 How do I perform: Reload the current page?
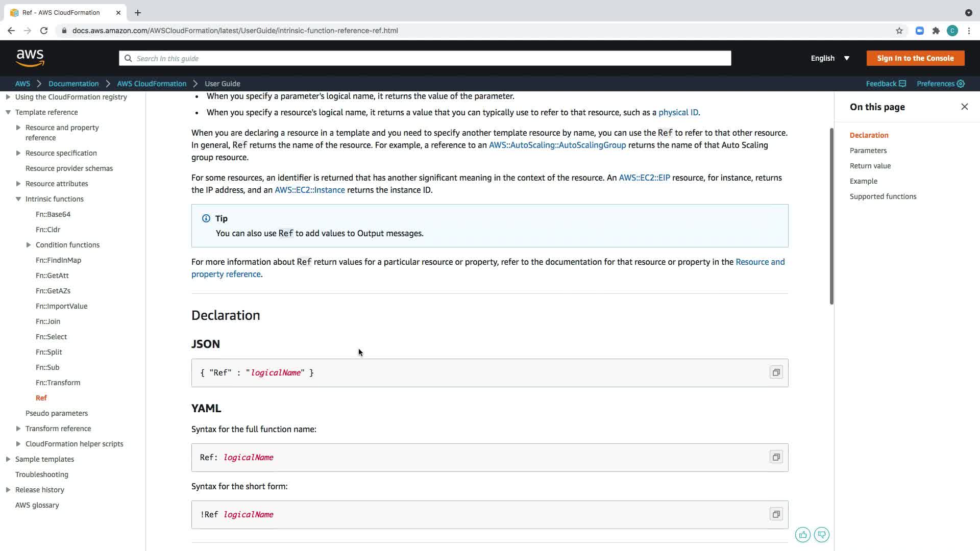pos(44,31)
